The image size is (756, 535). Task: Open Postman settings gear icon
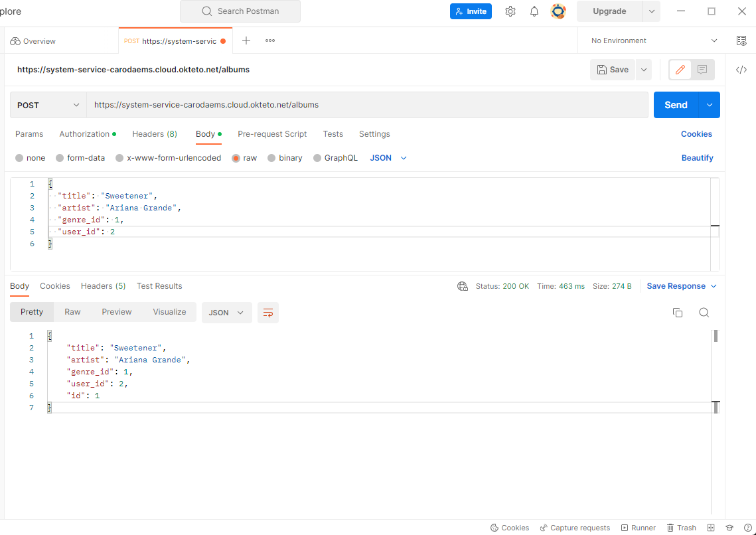click(510, 11)
